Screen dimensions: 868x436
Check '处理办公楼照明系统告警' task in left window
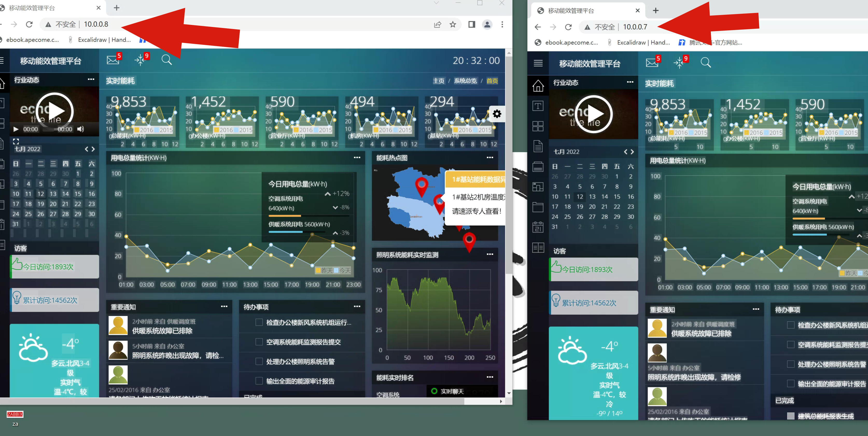coord(259,362)
